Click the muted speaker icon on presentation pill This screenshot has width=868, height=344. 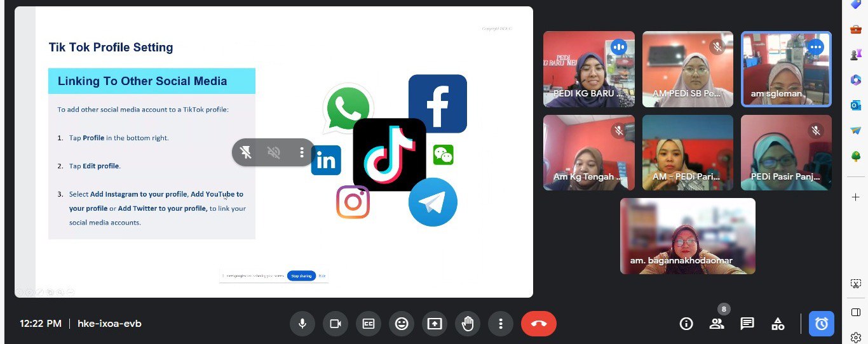pos(274,152)
